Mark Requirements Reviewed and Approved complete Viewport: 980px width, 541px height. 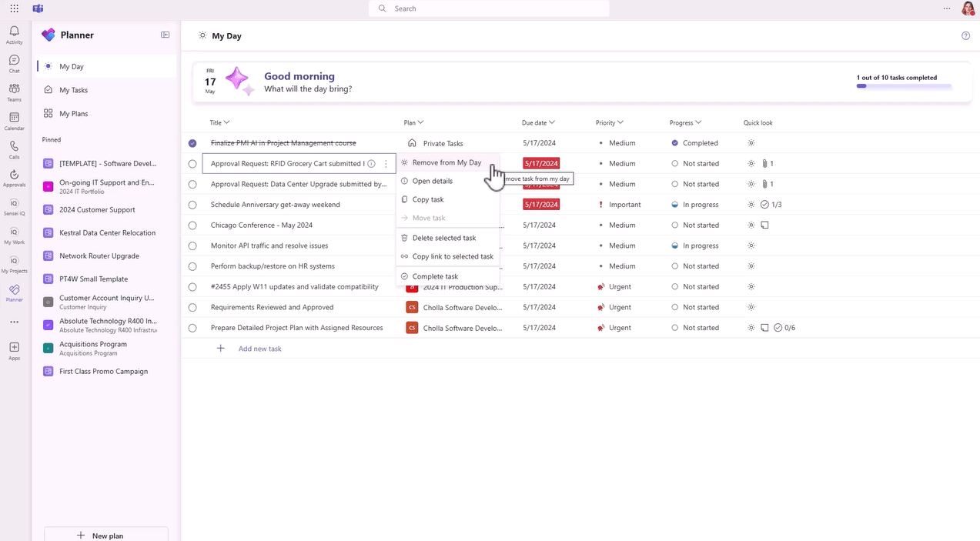click(x=192, y=307)
